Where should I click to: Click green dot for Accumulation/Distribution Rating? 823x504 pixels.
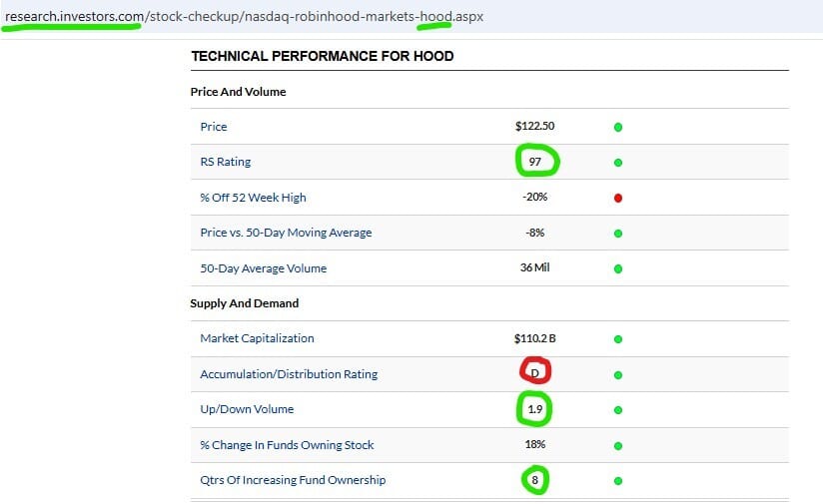(x=618, y=374)
